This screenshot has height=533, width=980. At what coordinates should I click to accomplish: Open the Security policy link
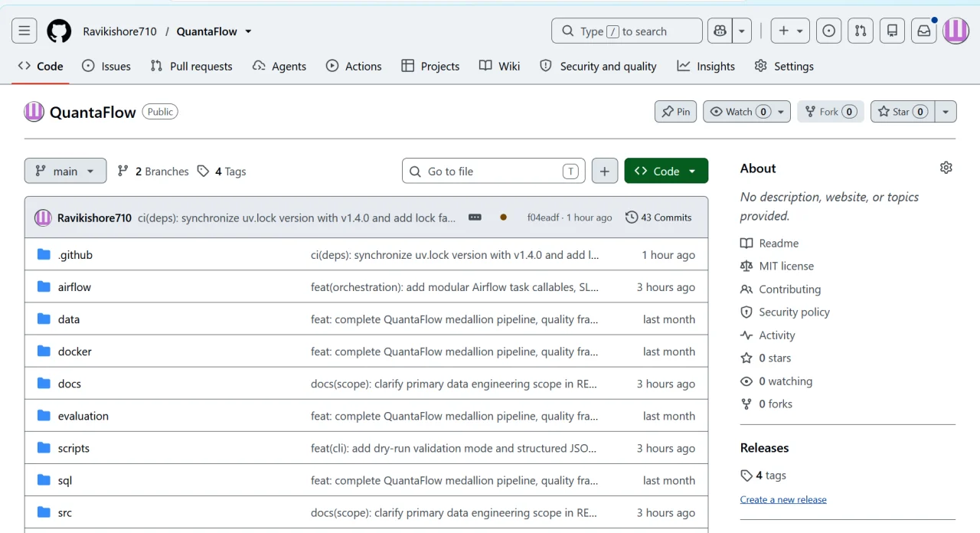785,312
